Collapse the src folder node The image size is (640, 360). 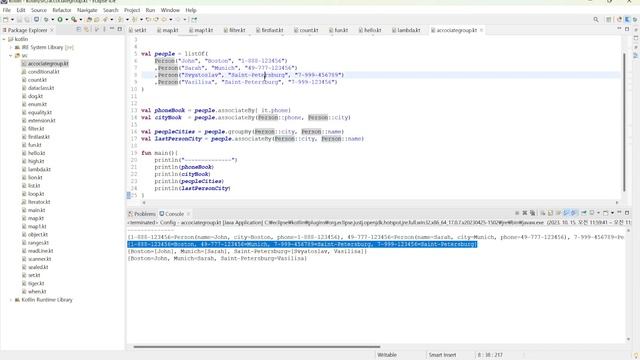11,56
